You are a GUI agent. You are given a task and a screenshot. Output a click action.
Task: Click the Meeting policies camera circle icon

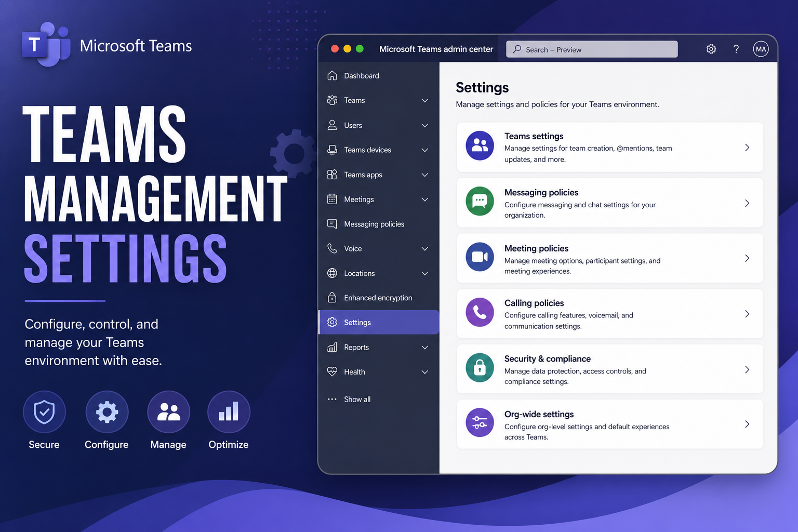(x=480, y=257)
